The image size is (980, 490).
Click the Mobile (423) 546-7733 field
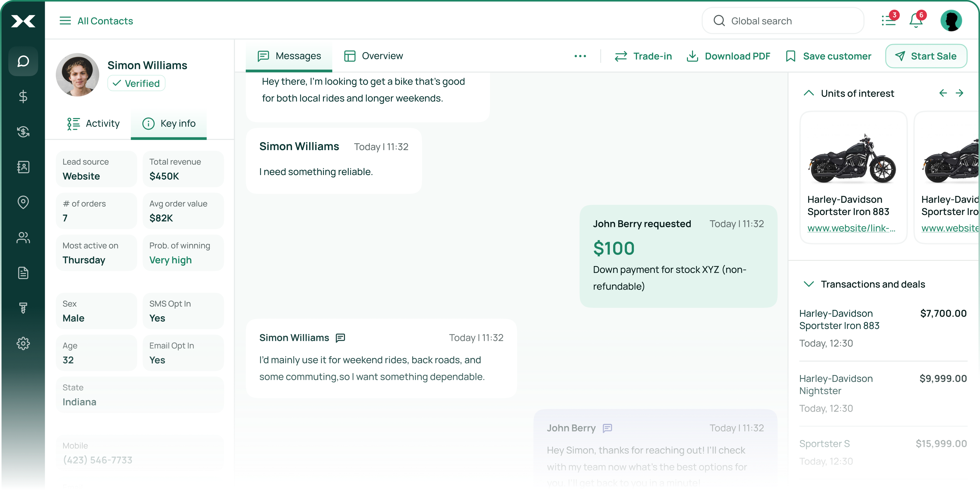click(140, 453)
